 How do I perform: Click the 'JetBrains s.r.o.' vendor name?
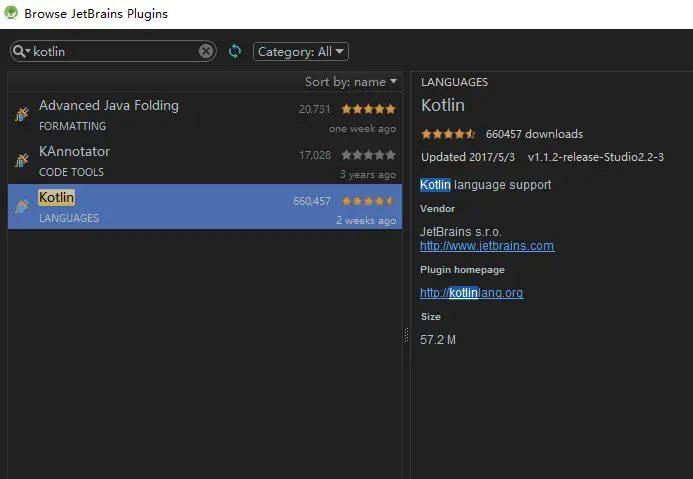461,232
